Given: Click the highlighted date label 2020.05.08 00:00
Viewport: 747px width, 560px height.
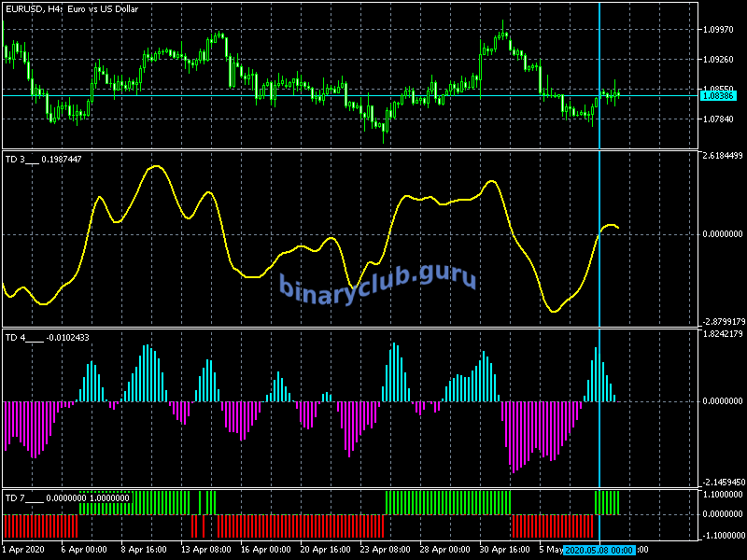Looking at the screenshot, I should [x=599, y=551].
